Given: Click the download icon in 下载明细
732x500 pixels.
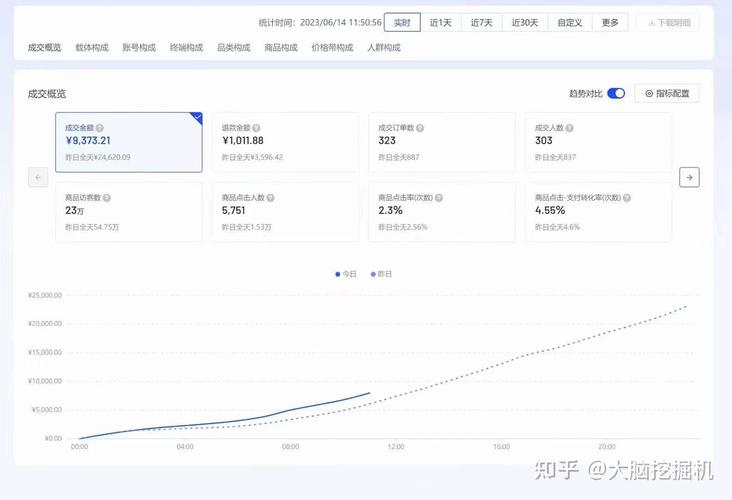Looking at the screenshot, I should 651,23.
